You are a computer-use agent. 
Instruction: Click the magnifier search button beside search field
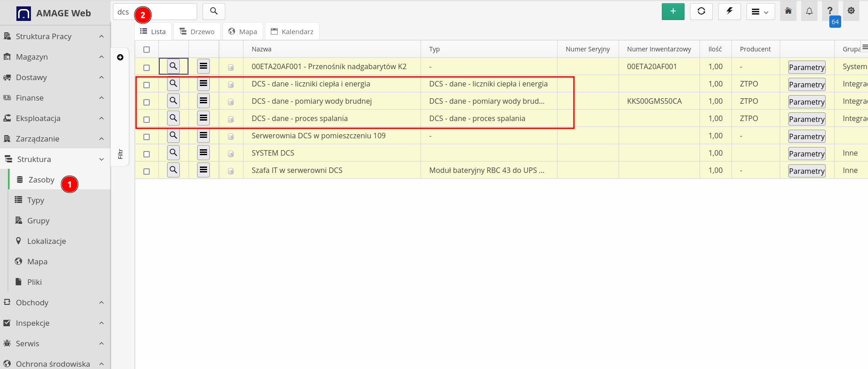[x=213, y=11]
